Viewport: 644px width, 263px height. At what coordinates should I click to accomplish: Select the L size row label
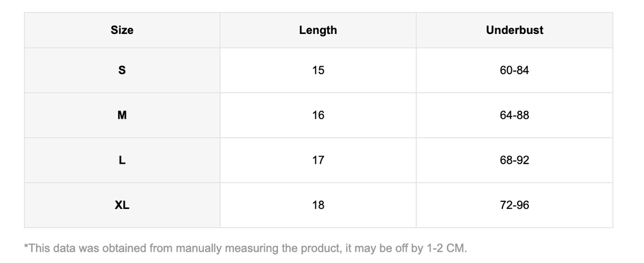(x=122, y=160)
